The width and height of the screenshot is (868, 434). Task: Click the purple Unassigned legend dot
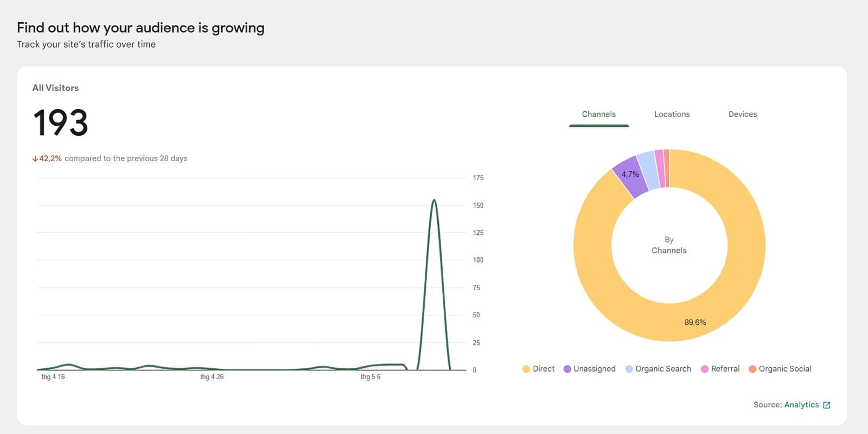point(567,369)
